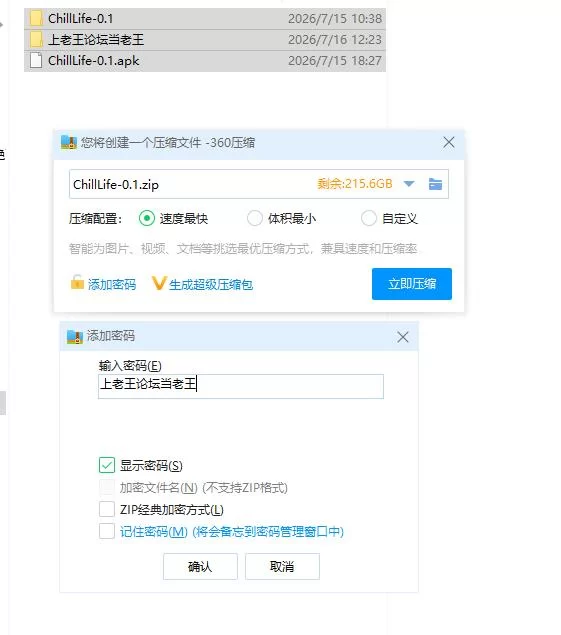This screenshot has height=635, width=561.
Task: Click the 记住密码(M) link text
Action: [x=154, y=532]
